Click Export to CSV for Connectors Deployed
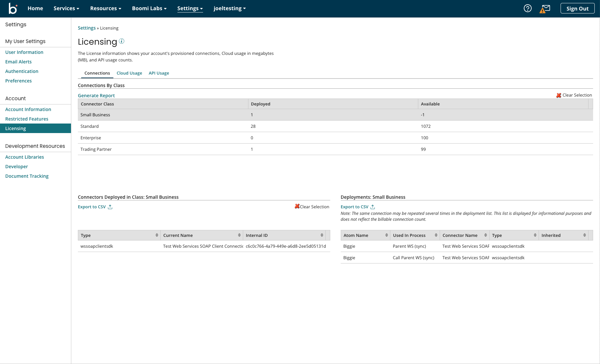This screenshot has width=600, height=364. [x=92, y=207]
